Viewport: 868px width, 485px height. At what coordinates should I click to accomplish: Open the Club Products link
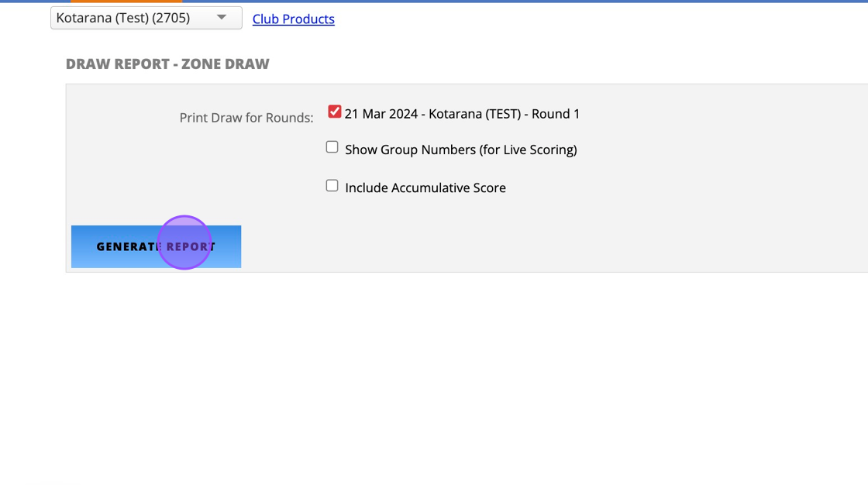click(293, 19)
